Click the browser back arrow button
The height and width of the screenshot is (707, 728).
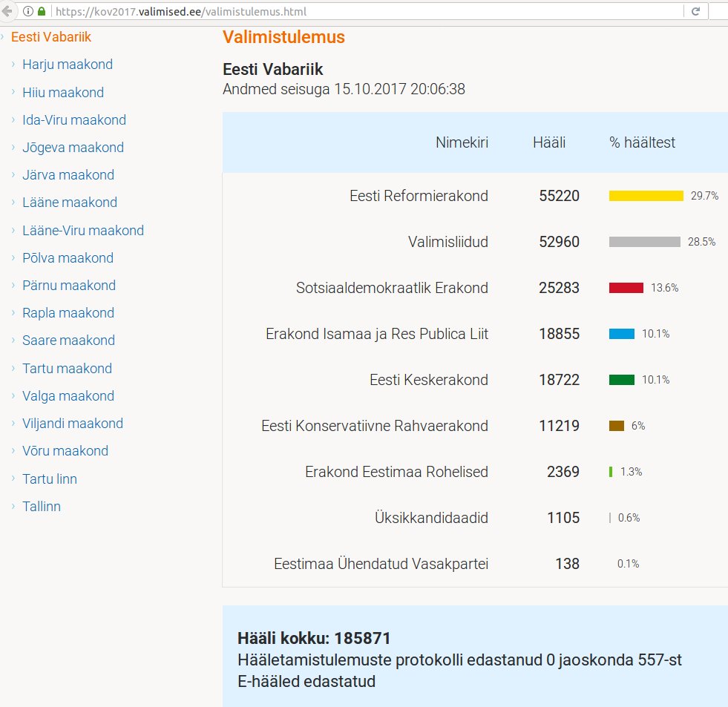click(x=7, y=11)
